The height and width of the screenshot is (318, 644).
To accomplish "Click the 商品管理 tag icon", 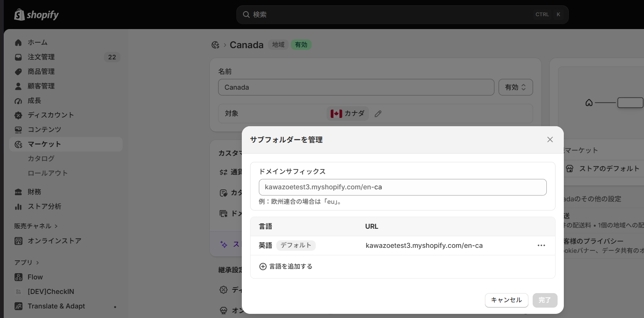I will pyautogui.click(x=18, y=71).
